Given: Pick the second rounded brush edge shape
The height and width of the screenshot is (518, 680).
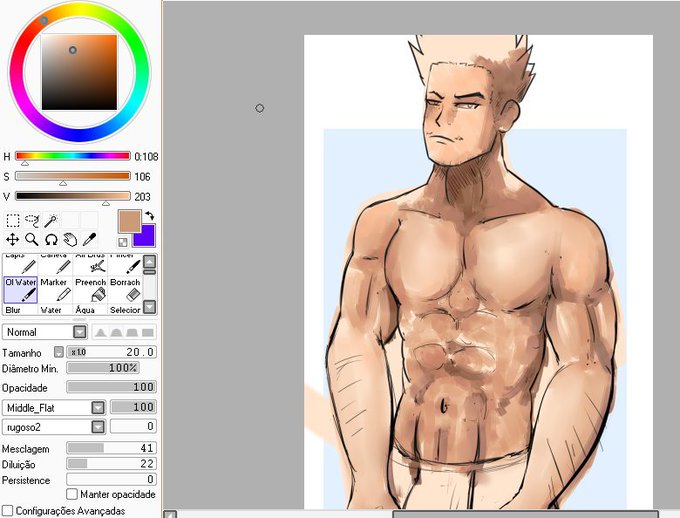Looking at the screenshot, I should click(116, 333).
